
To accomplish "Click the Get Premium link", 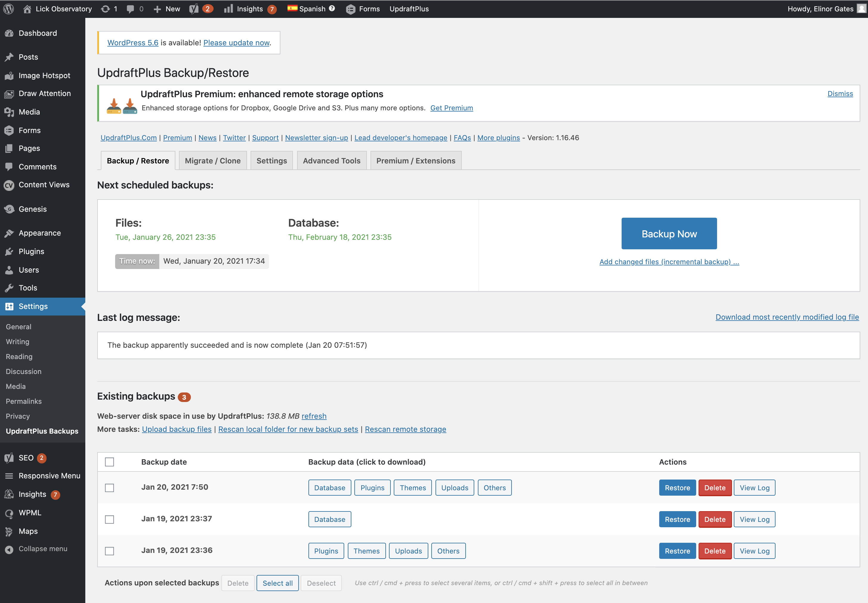I will tap(452, 108).
